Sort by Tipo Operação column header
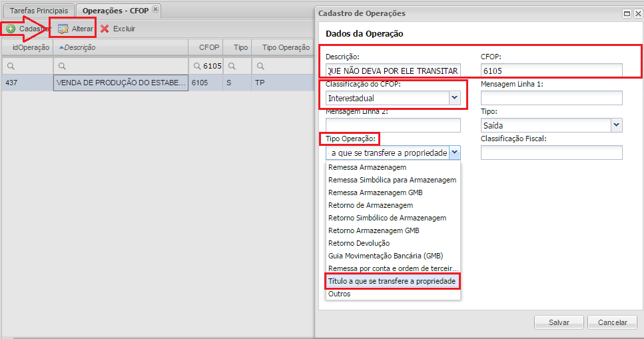The height and width of the screenshot is (339, 644). point(282,47)
